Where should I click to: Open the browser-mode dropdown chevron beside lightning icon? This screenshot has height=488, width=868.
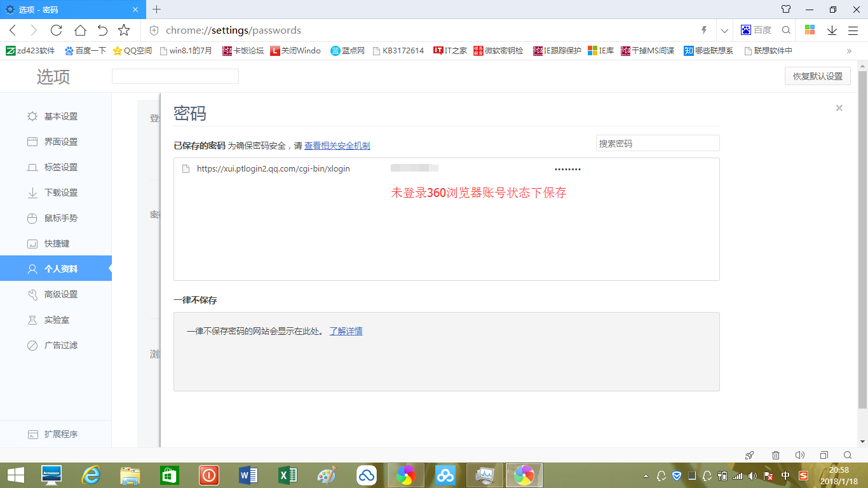pyautogui.click(x=724, y=29)
